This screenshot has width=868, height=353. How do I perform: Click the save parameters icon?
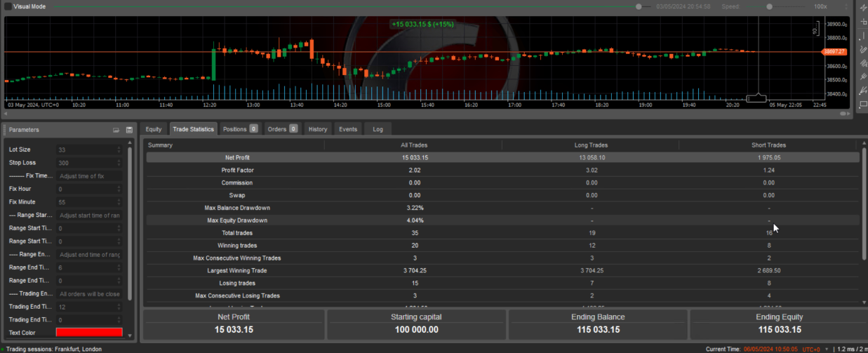point(129,130)
